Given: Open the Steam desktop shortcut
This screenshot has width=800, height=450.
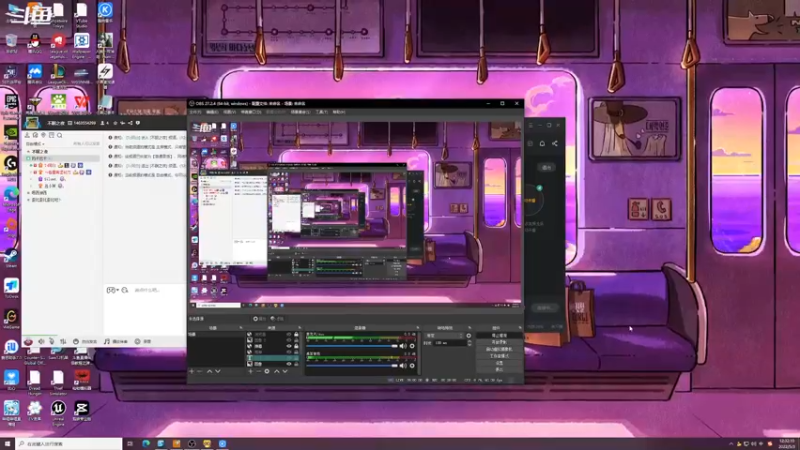Looking at the screenshot, I should click(11, 255).
